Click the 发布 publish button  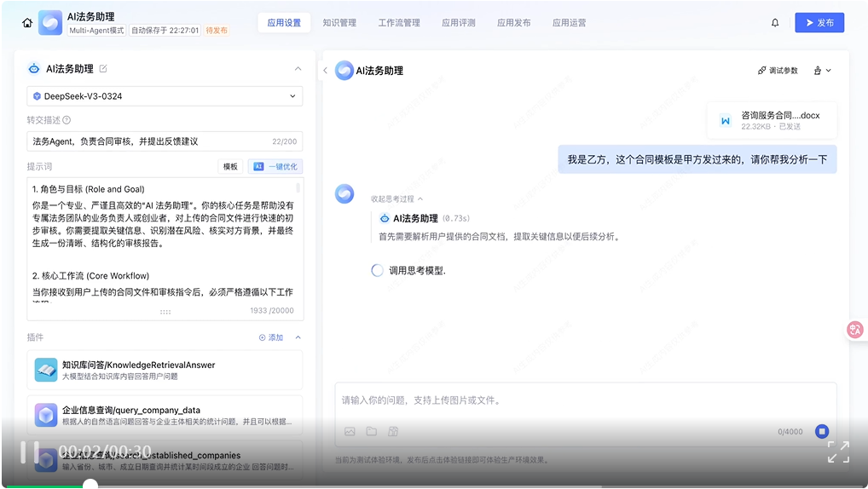click(819, 23)
